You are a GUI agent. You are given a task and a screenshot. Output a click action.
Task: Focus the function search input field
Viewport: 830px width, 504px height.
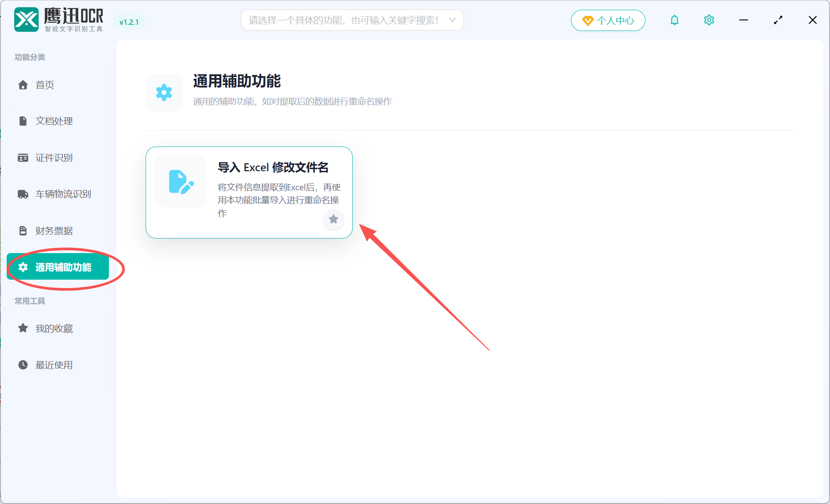(352, 20)
